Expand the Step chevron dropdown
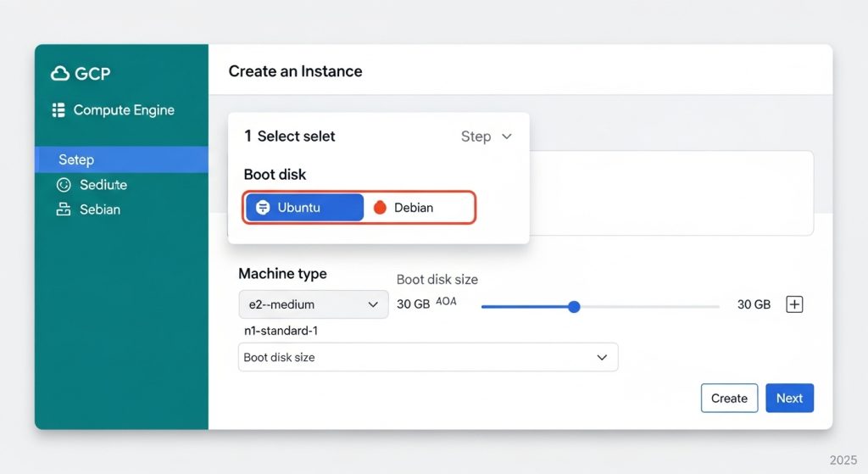868x474 pixels. pyautogui.click(x=507, y=137)
